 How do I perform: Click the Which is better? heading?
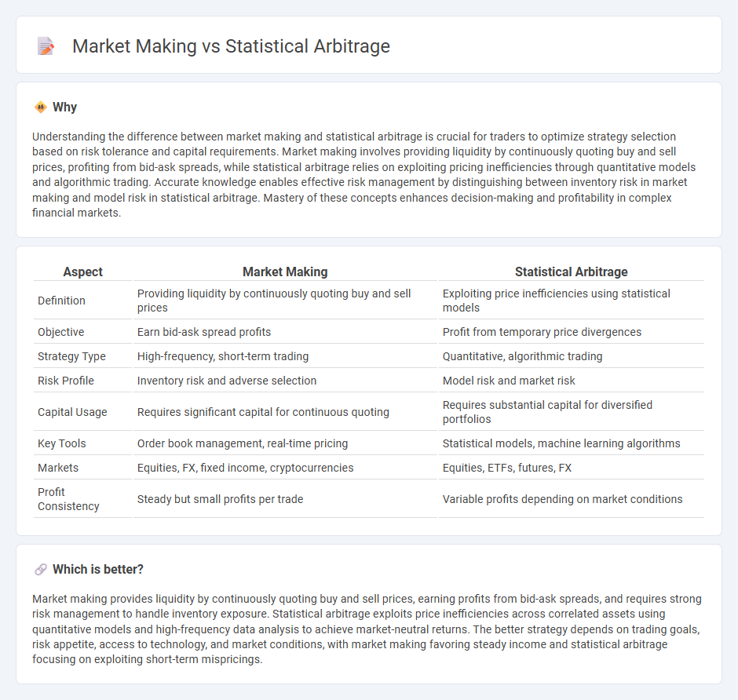(x=98, y=570)
